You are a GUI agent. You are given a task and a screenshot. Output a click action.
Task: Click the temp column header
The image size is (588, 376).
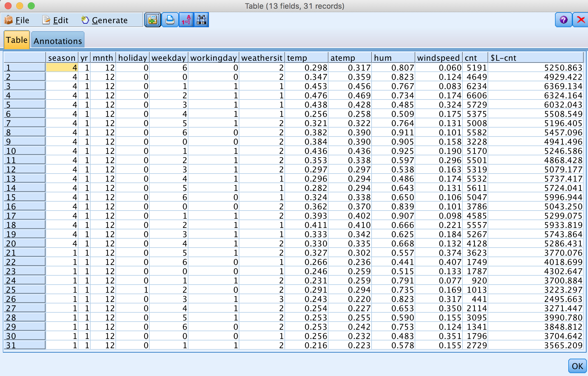306,58
